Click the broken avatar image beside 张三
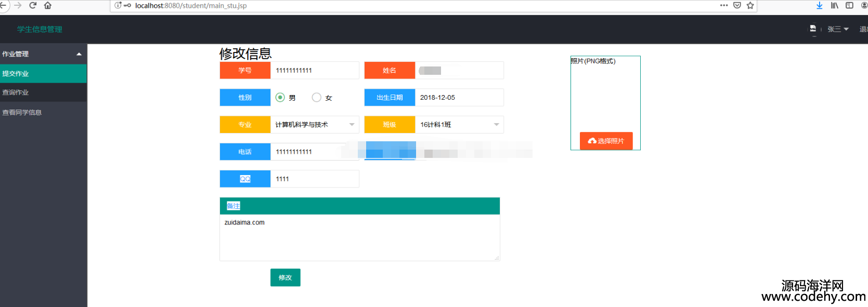Image resolution: width=868 pixels, height=307 pixels. [813, 29]
